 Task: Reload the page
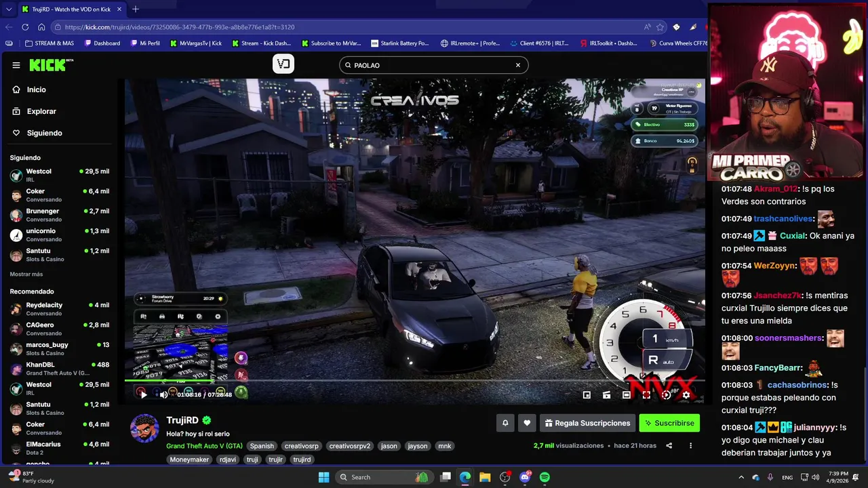point(25,27)
